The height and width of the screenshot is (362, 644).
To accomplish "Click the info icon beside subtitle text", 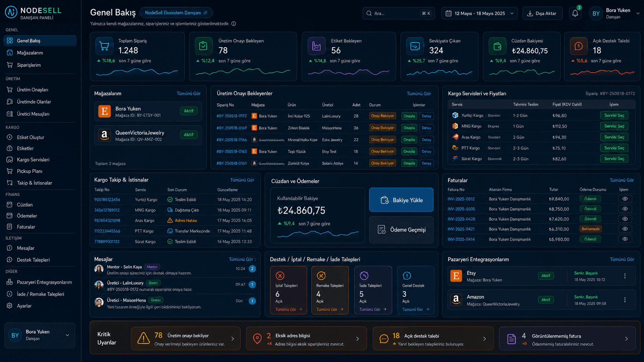I will pyautogui.click(x=233, y=24).
